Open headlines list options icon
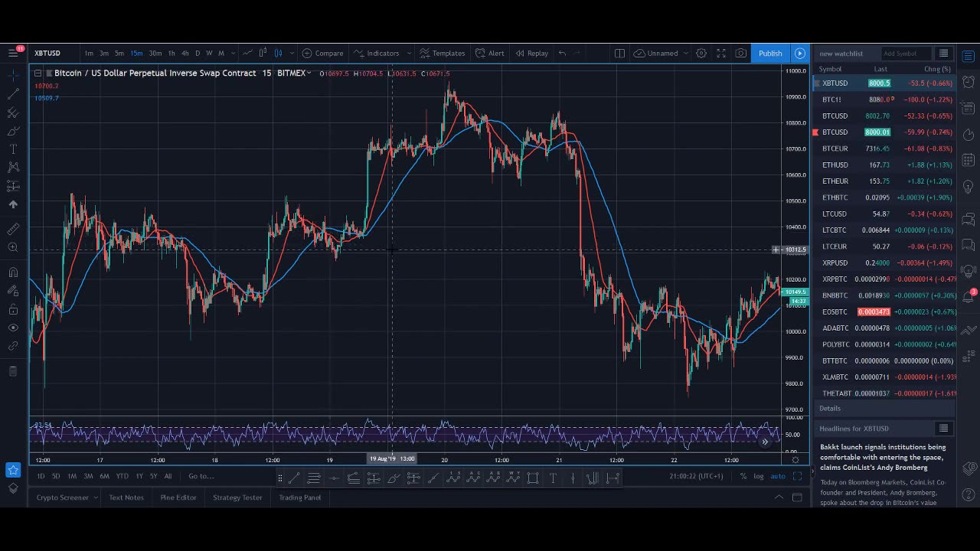Viewport: 980px width, 551px height. (x=943, y=429)
